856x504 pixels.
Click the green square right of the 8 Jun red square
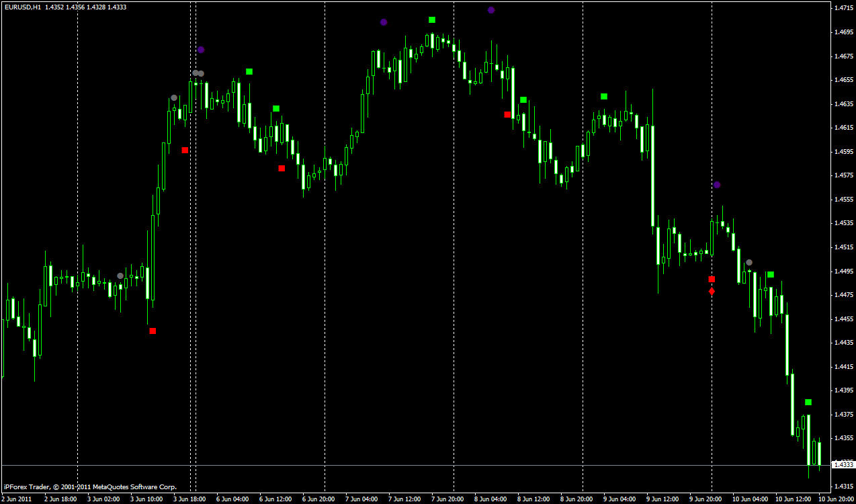pyautogui.click(x=523, y=99)
